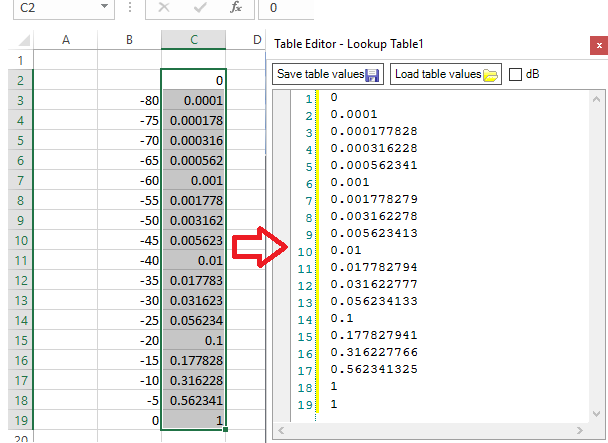Screen dimensions: 608x443
Task: Click Table Editor line 0.000316228
Action: tap(374, 149)
